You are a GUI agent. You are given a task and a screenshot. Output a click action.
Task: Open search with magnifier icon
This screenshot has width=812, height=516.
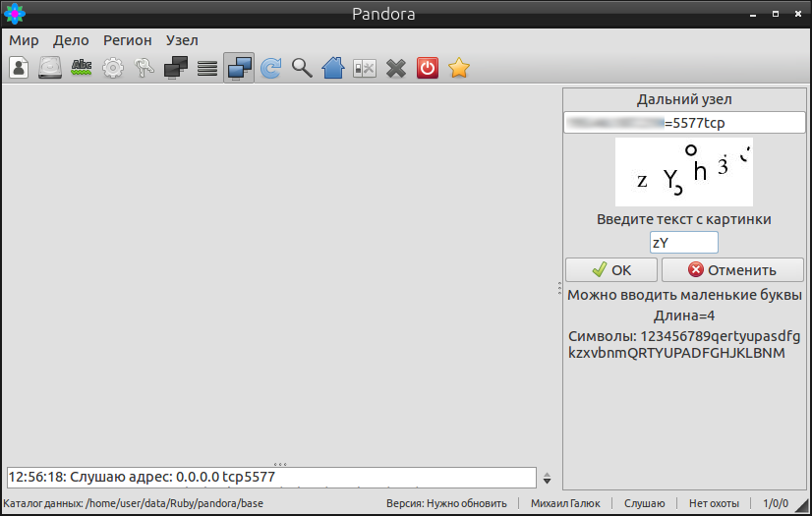pyautogui.click(x=302, y=68)
